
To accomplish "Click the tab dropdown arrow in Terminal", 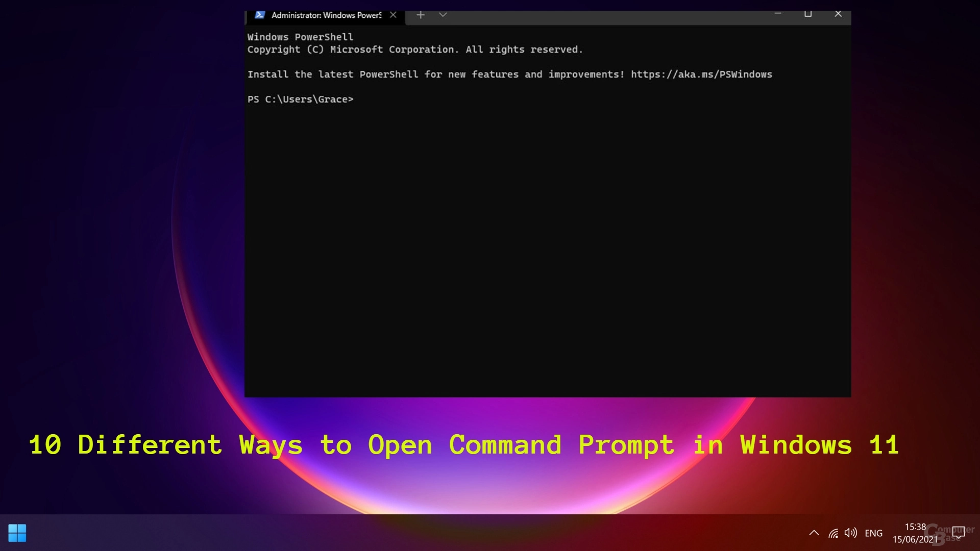I will pyautogui.click(x=443, y=15).
